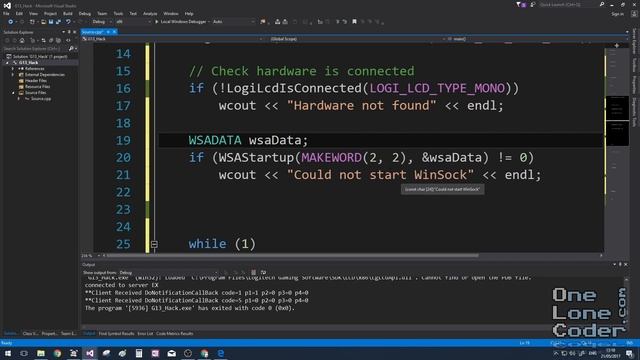Screen dimensions: 640x360
Task: Switch to Class View bottom tab
Action: click(30, 334)
